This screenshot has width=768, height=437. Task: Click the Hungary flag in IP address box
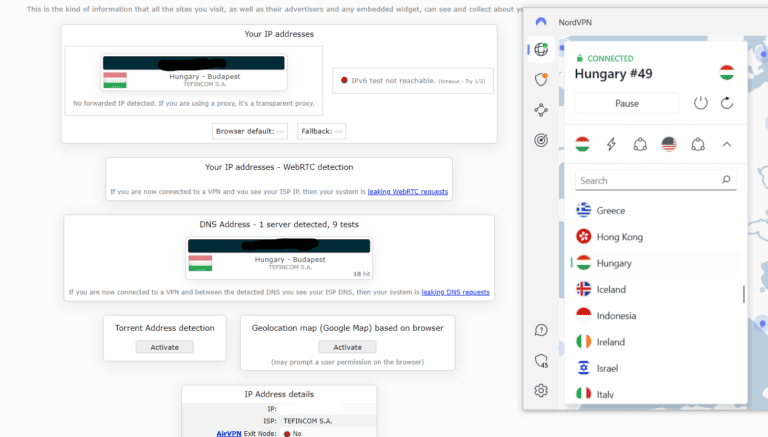pos(115,80)
